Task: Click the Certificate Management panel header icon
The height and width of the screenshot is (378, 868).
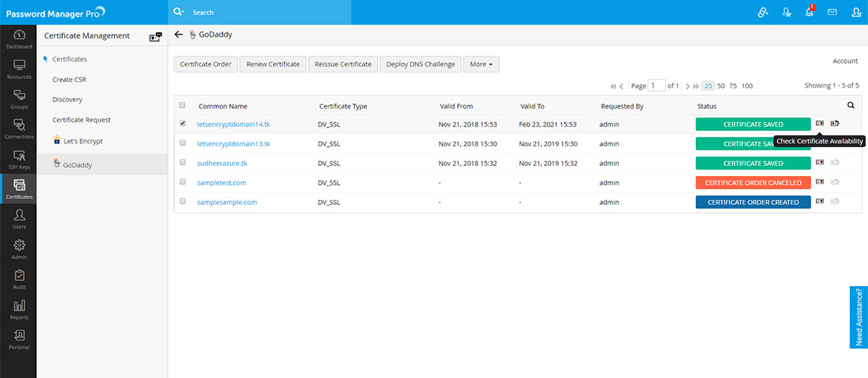Action: click(156, 36)
